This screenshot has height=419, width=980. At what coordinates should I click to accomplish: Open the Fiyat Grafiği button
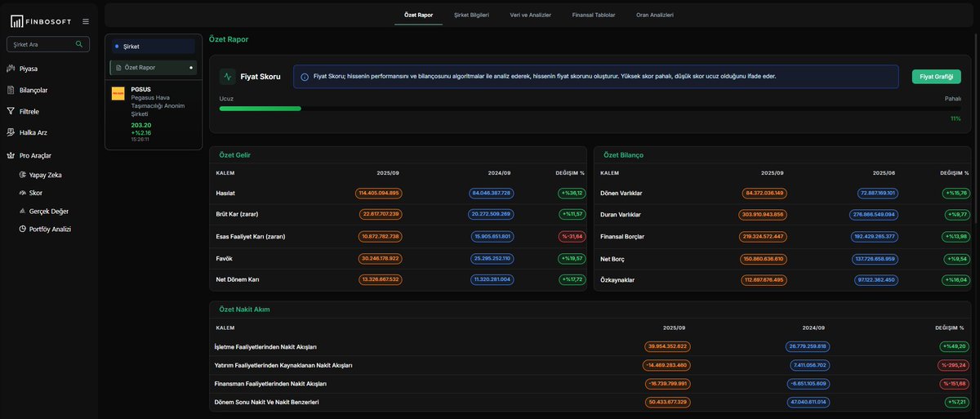(937, 77)
